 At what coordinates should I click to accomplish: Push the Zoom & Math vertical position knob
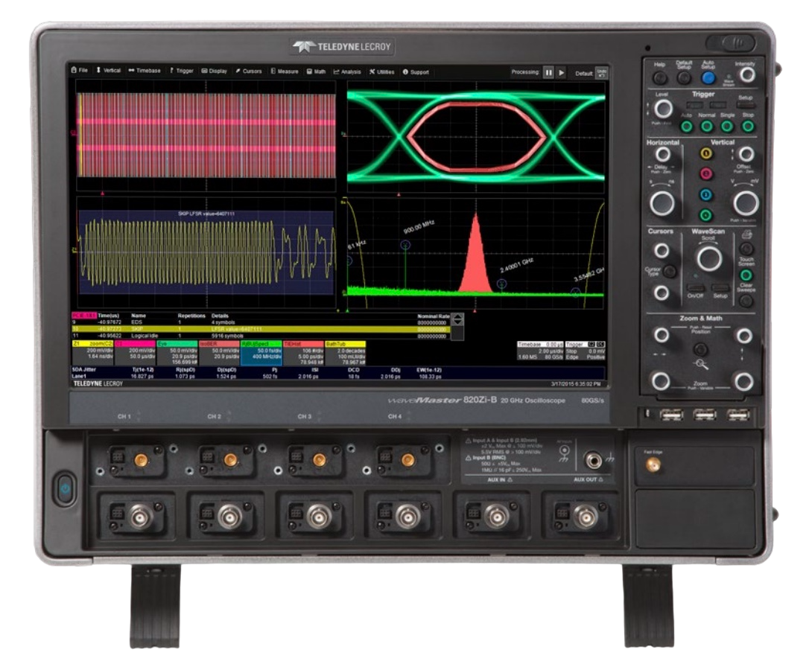pos(744,336)
